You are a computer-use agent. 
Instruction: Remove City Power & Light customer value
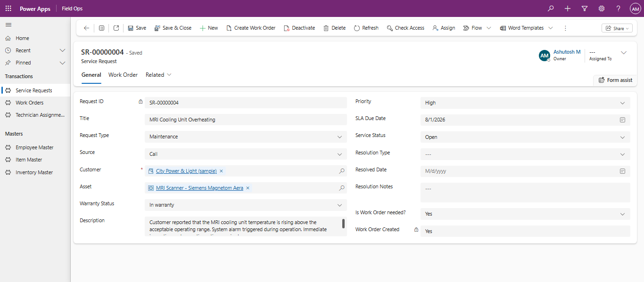(x=222, y=171)
